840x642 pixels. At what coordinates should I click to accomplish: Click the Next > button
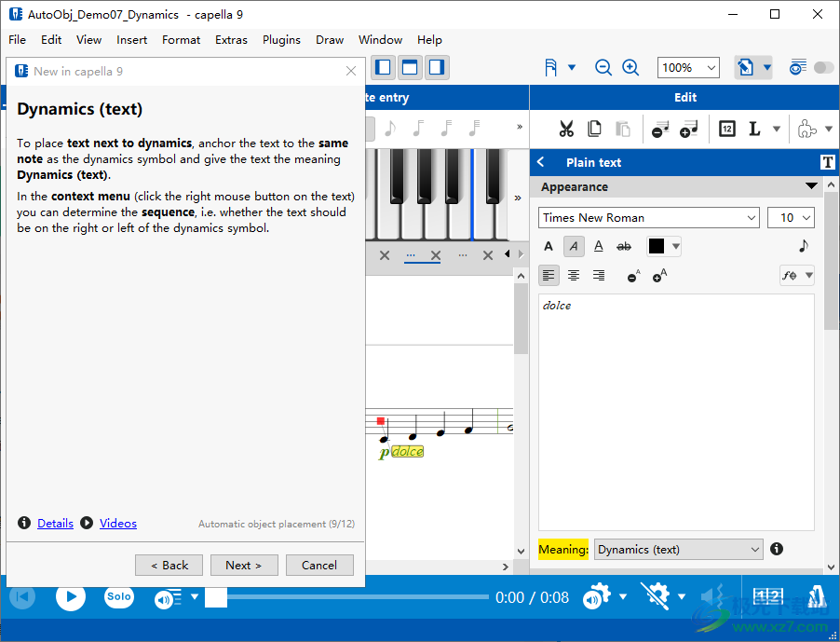click(x=243, y=565)
